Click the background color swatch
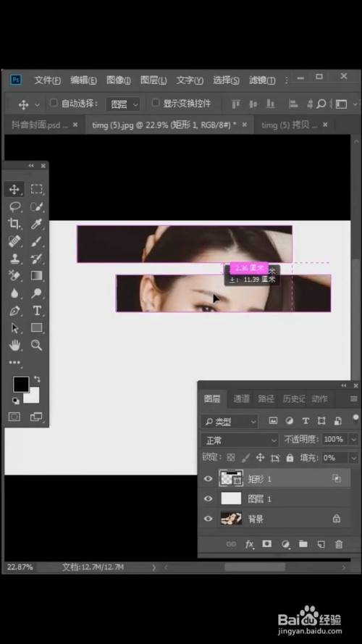The height and width of the screenshot is (644, 362). 34,397
